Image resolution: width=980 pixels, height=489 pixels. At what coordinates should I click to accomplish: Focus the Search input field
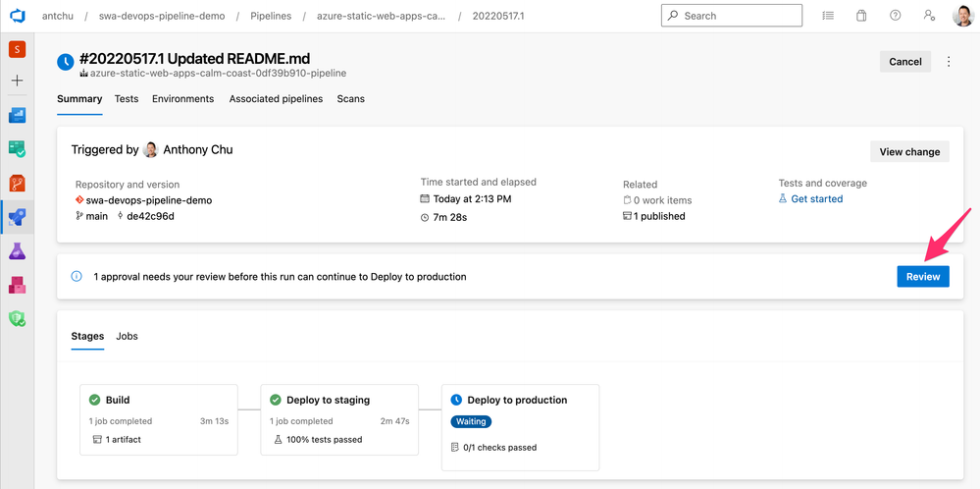point(738,16)
